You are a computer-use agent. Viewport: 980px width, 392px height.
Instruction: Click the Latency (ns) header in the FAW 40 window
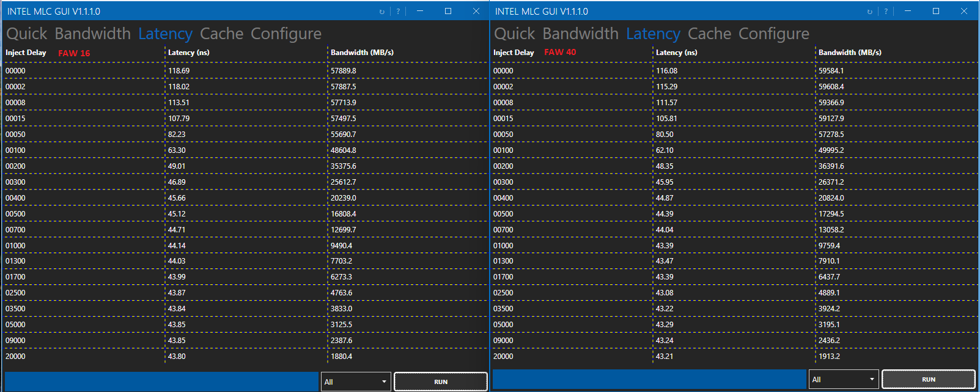click(677, 53)
